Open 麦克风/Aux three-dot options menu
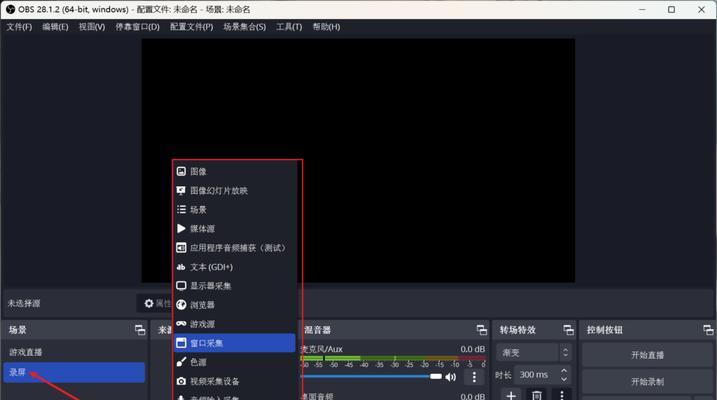Image resolution: width=717 pixels, height=400 pixels. coord(474,377)
